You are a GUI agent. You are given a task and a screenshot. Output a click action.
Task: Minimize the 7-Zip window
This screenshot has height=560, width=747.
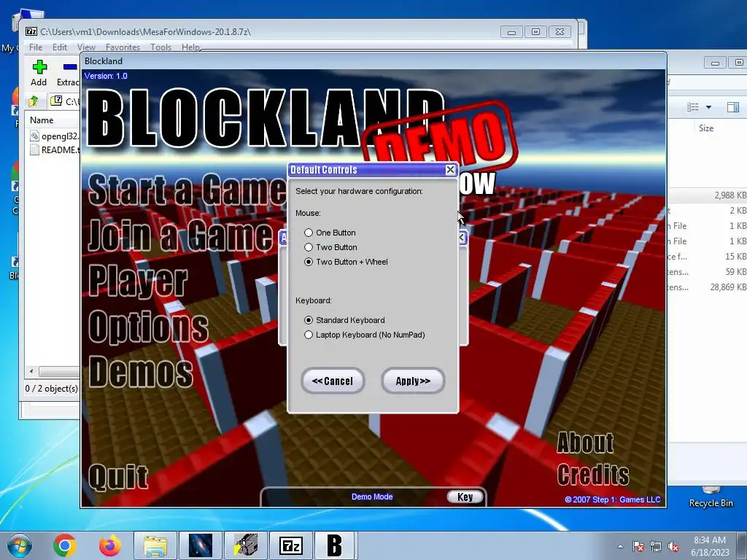click(511, 32)
